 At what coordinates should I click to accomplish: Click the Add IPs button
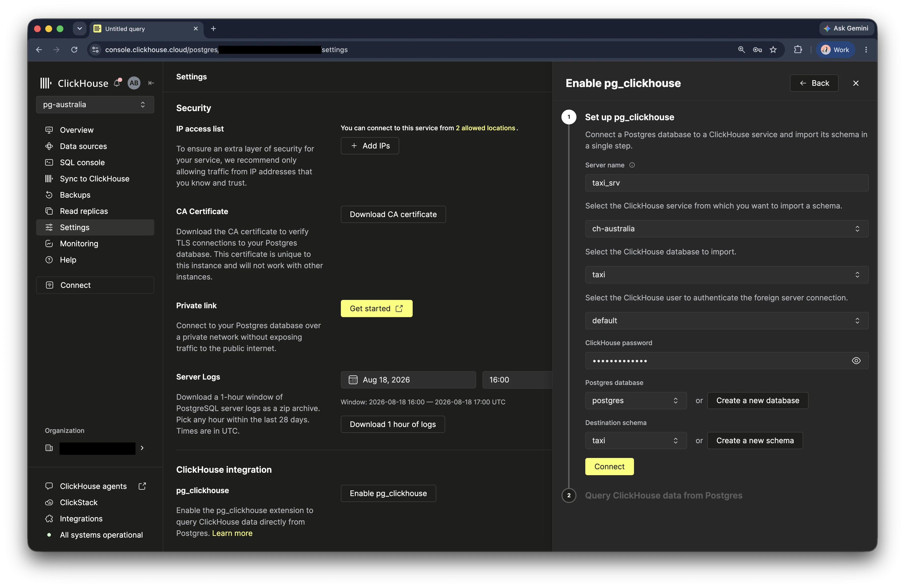pos(370,146)
